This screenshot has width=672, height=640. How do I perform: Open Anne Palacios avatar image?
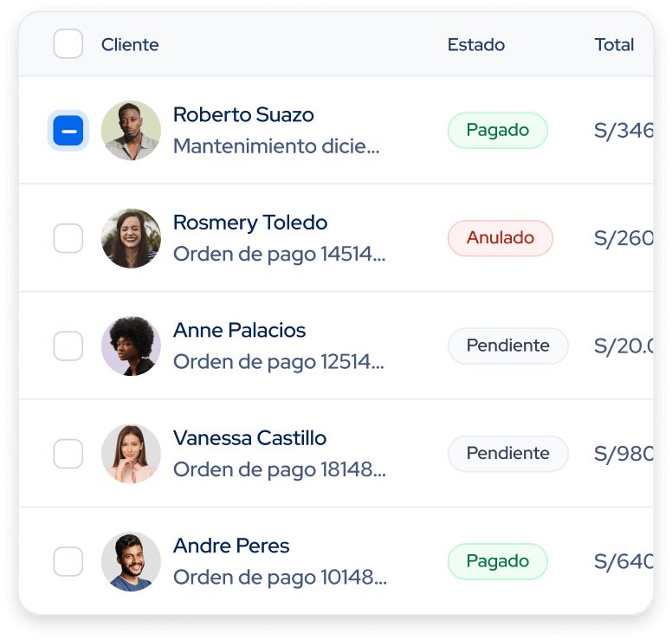(x=131, y=346)
